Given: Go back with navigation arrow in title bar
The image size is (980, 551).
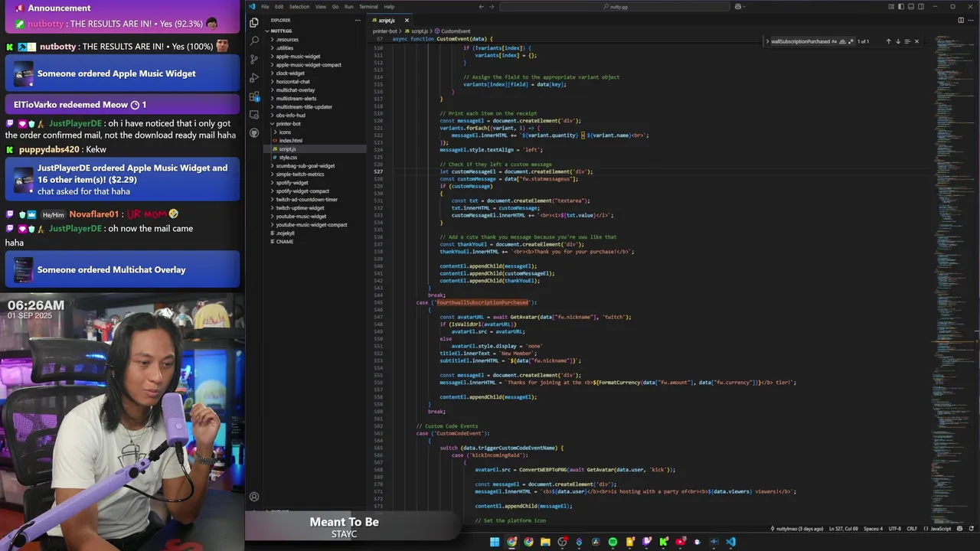Looking at the screenshot, I should point(481,6).
